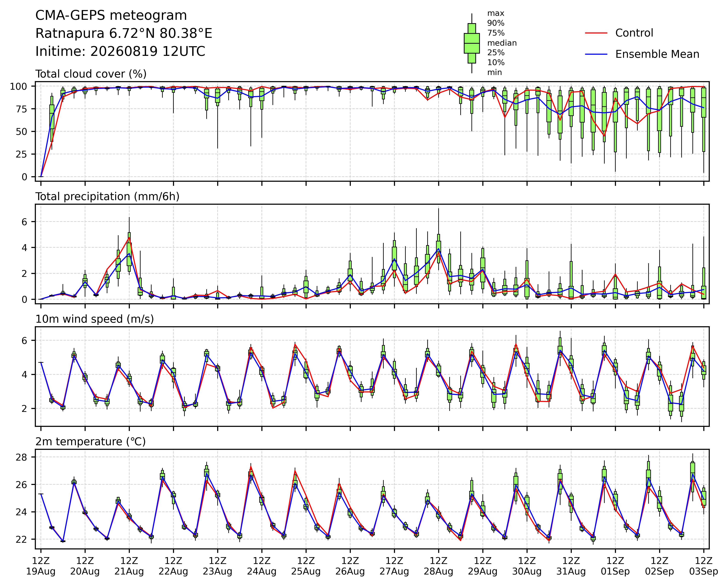The image size is (728, 586).
Task: Click the Ensemble Mean legend label
Action: (657, 54)
